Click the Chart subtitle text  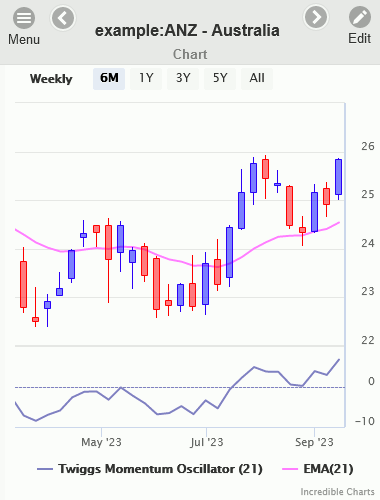(x=190, y=54)
